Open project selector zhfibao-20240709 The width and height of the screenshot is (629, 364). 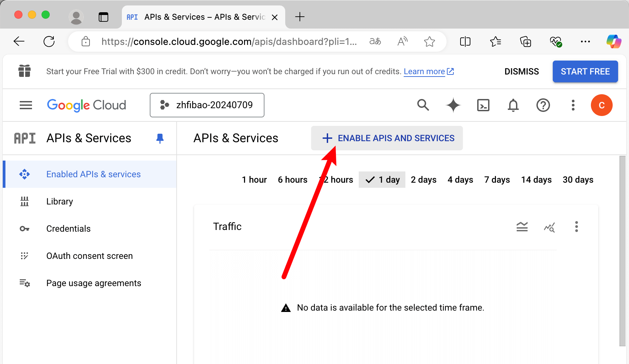(207, 105)
